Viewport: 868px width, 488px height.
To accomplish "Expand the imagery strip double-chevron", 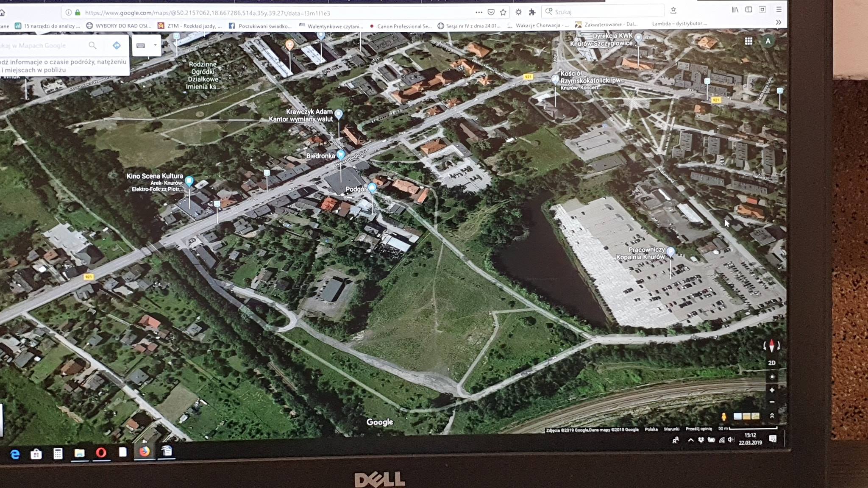I will click(772, 416).
